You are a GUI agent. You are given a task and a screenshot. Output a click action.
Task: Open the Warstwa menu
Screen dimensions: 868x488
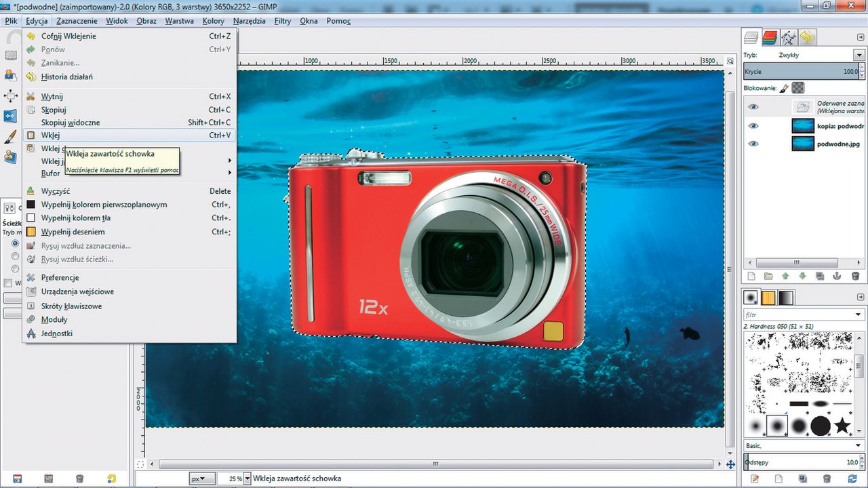[179, 21]
